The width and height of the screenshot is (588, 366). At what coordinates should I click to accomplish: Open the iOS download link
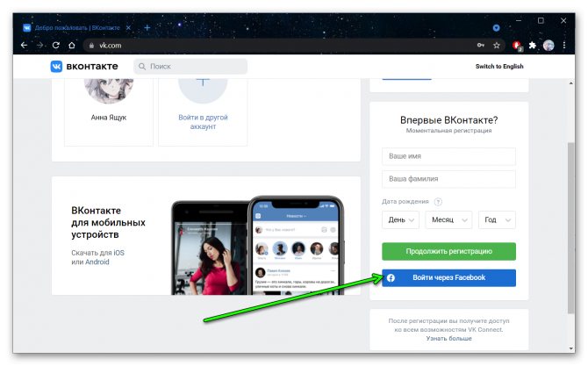click(118, 253)
